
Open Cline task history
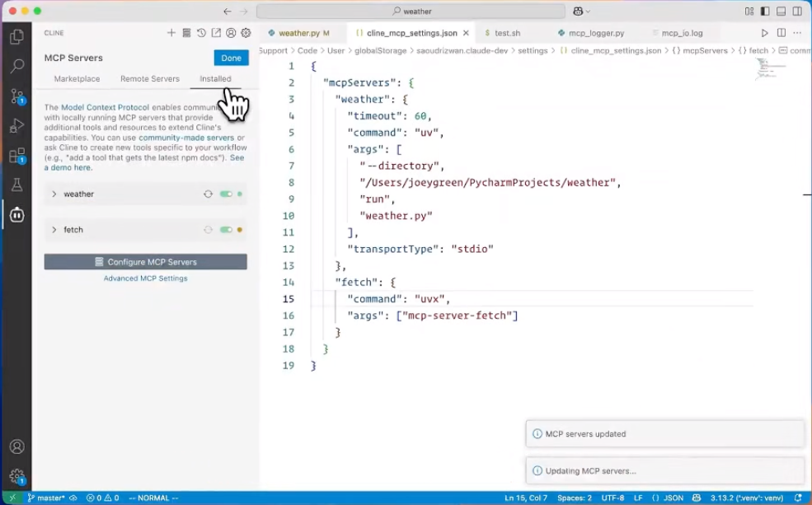click(201, 33)
